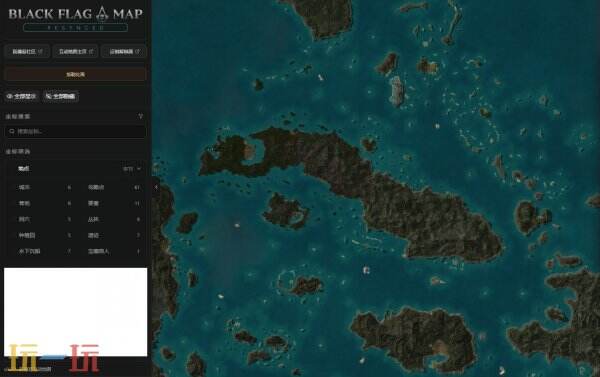Image resolution: width=600 pixels, height=377 pixels.
Task: Collapse the sidebar using the edge arrow
Action: tap(156, 187)
